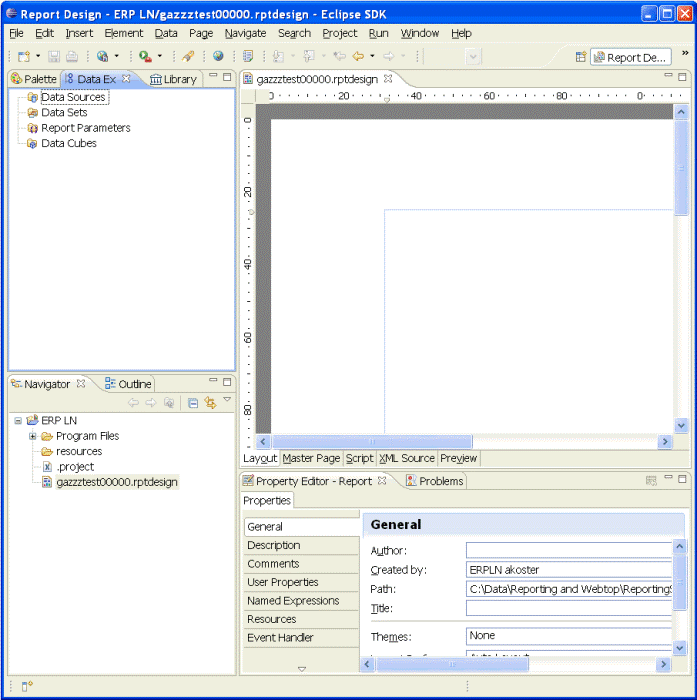Open the Navigate menu
The width and height of the screenshot is (697, 700).
click(x=245, y=33)
